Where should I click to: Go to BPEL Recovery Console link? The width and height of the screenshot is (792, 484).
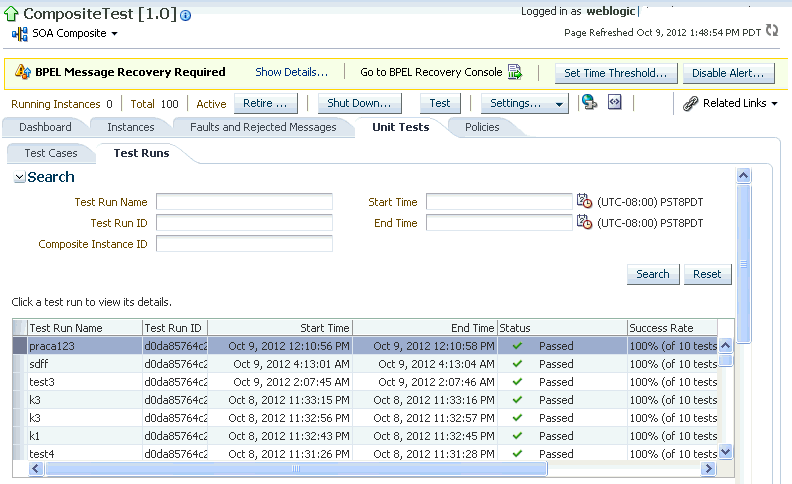[431, 72]
